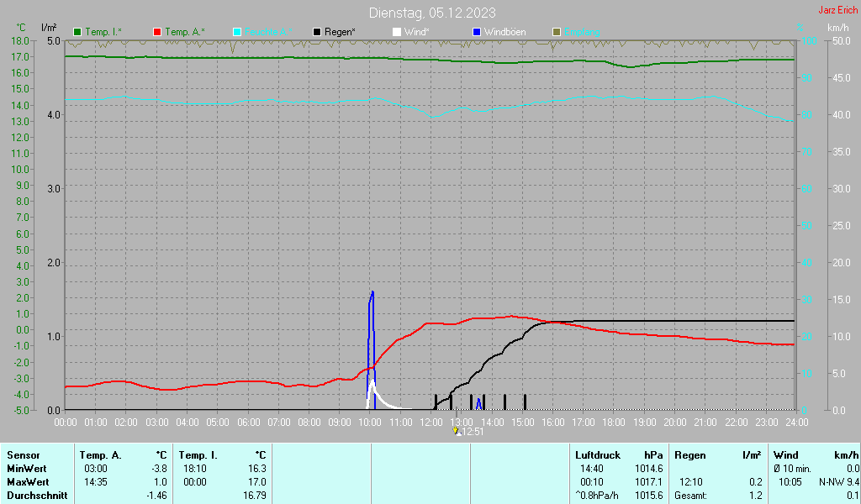This screenshot has height=504, width=861.
Task: Click the green Temp. I. legend swatch
Action: [x=77, y=32]
